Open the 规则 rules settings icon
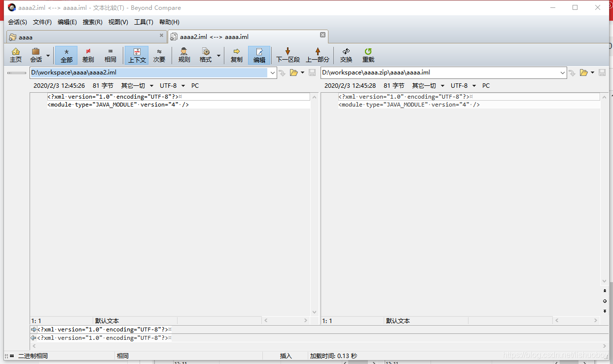Screen dimensions: 613x364 pos(183,55)
